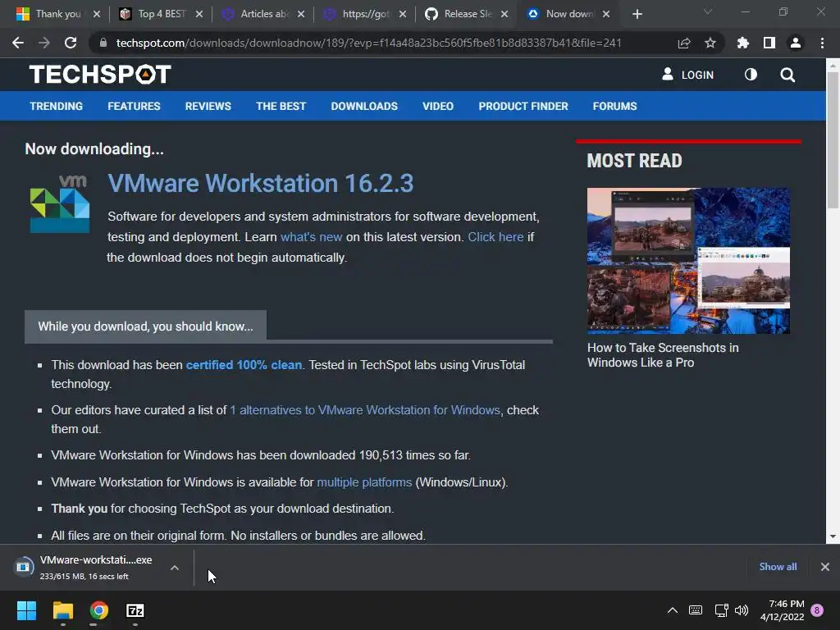Close the 'Now downl' tab

click(x=606, y=15)
